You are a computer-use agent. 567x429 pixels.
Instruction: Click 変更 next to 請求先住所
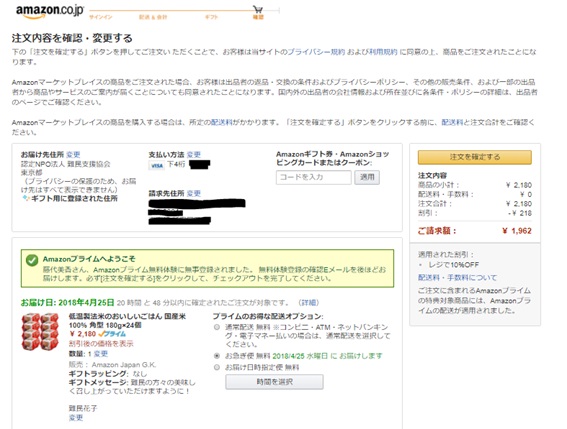pos(194,193)
